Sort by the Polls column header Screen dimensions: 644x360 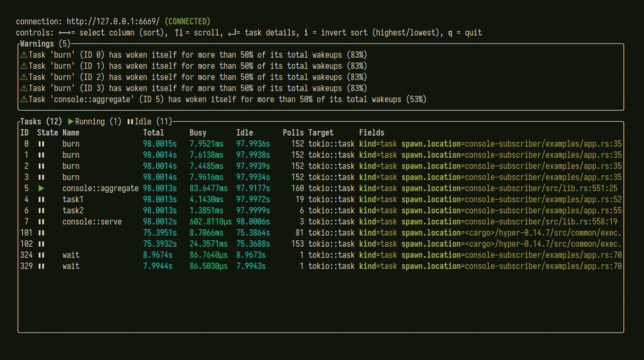tap(293, 133)
